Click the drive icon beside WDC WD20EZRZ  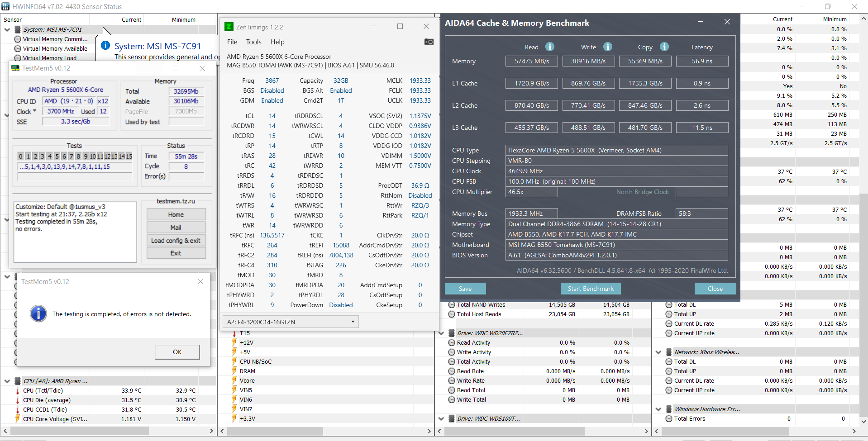451,333
